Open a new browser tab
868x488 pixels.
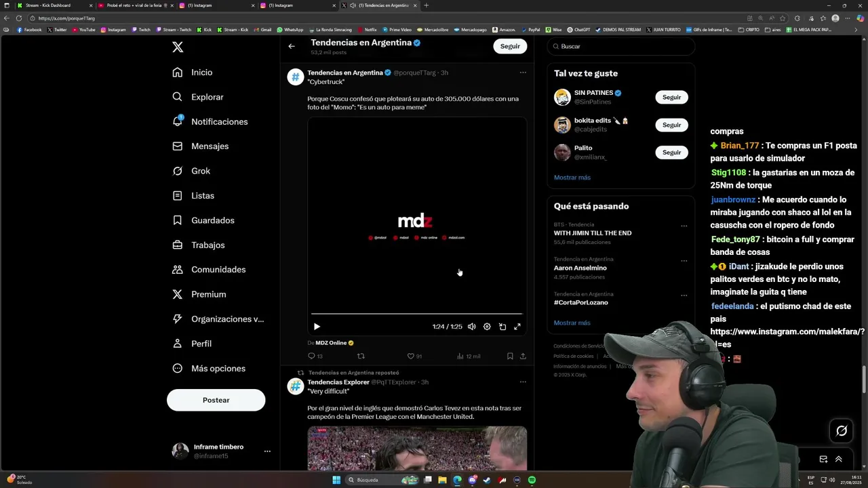pyautogui.click(x=426, y=5)
